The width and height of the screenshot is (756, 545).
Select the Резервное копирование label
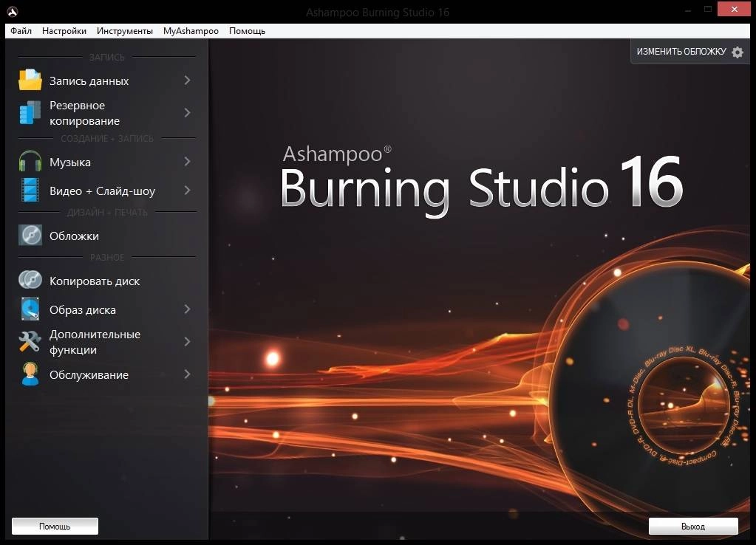pyautogui.click(x=84, y=113)
